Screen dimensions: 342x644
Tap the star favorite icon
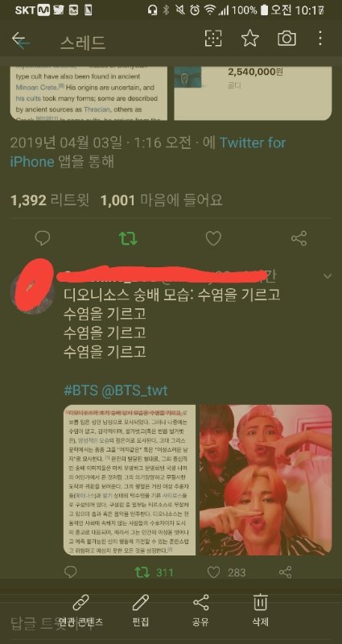click(x=249, y=38)
